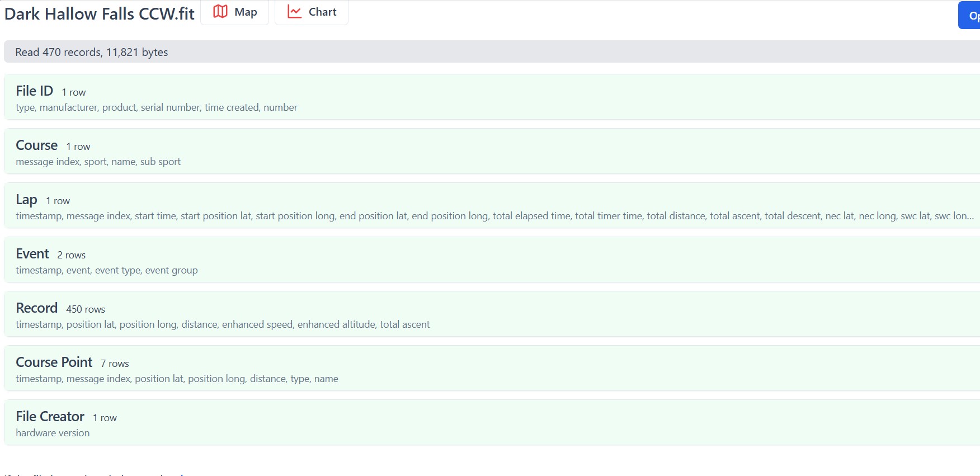Click the 'Dark Hallow Falls CCW.fit' title

click(100, 14)
